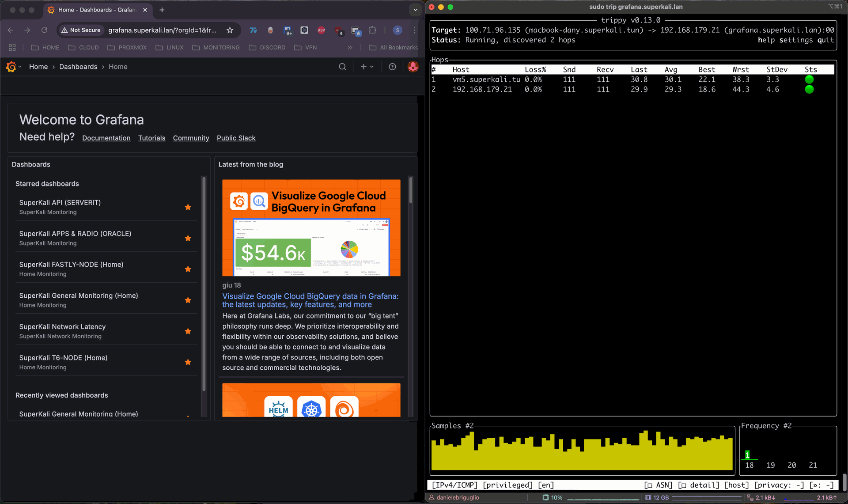
Task: Read the Google Cloud BigQuery blog post
Action: [x=310, y=300]
